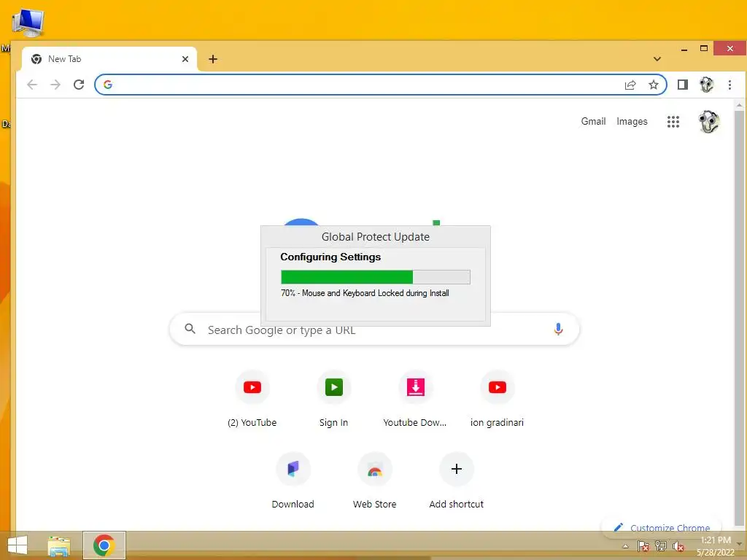This screenshot has height=560, width=747.
Task: Open the Action Center flag icon
Action: point(643,546)
